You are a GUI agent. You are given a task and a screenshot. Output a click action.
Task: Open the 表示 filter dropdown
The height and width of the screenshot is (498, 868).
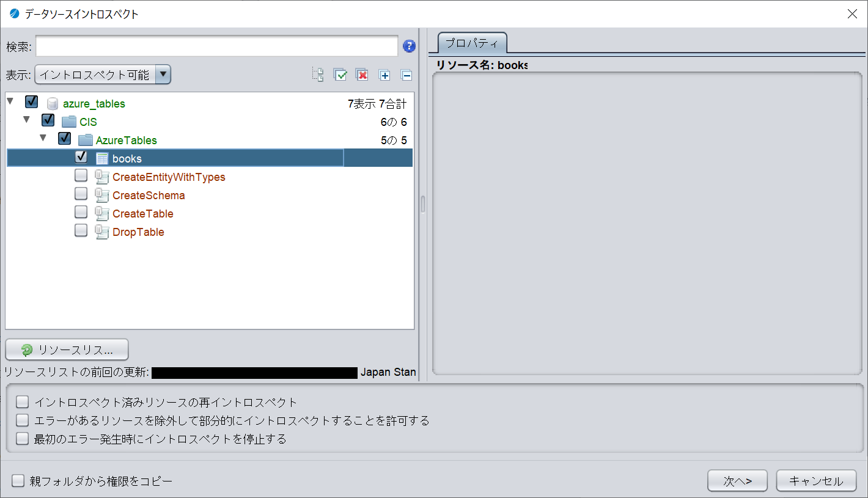tap(103, 75)
